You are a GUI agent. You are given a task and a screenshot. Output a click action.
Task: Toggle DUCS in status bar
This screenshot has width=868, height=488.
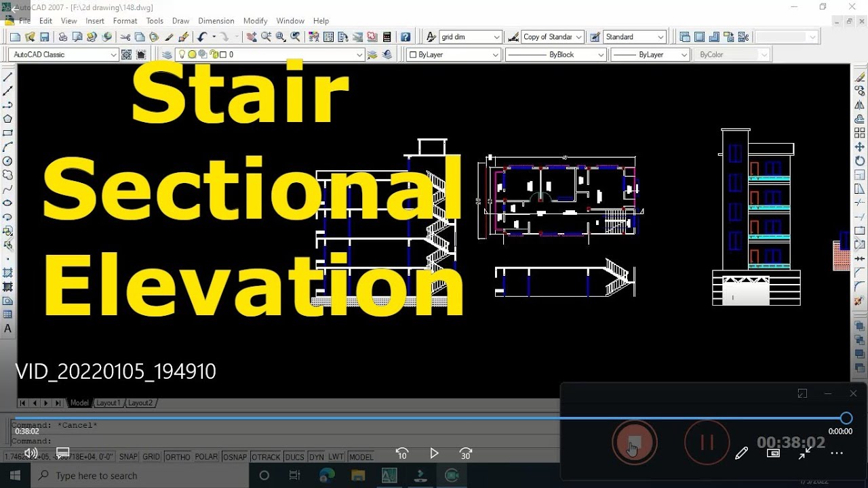[294, 457]
